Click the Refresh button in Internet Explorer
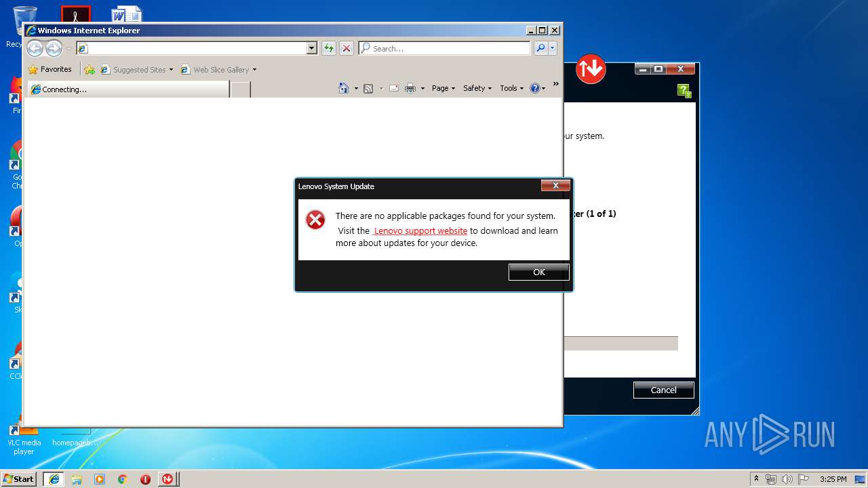 (x=329, y=48)
